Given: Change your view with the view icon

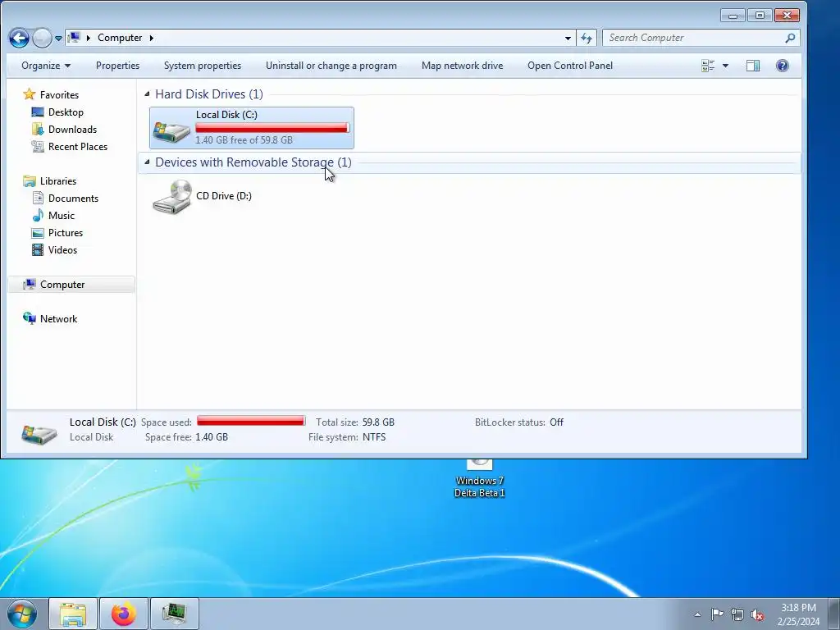Looking at the screenshot, I should tap(708, 66).
